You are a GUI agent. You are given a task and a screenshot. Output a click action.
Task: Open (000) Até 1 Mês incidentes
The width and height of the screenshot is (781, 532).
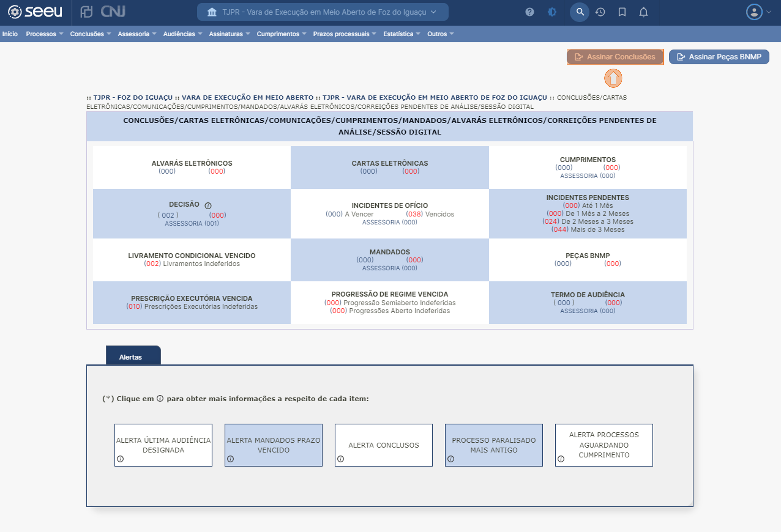pyautogui.click(x=587, y=205)
